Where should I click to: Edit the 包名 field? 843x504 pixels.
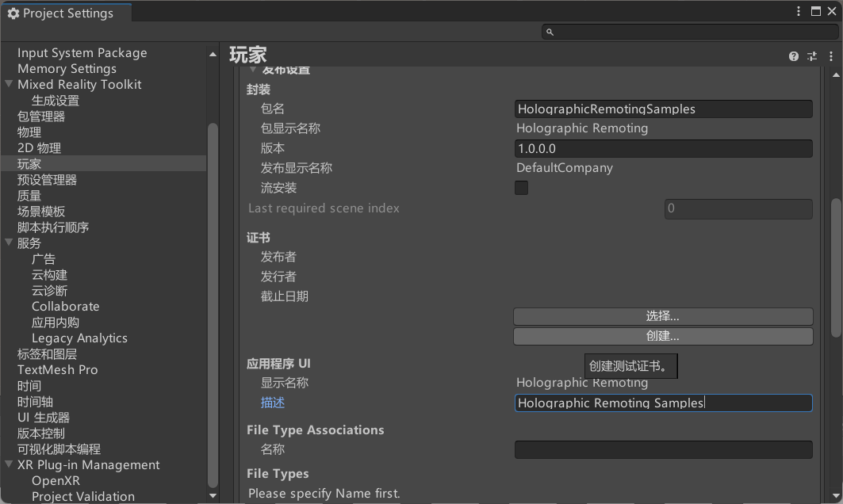(x=664, y=109)
